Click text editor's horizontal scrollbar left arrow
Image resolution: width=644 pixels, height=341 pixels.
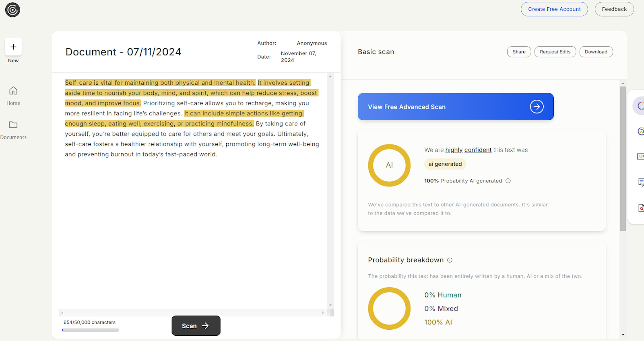62,313
